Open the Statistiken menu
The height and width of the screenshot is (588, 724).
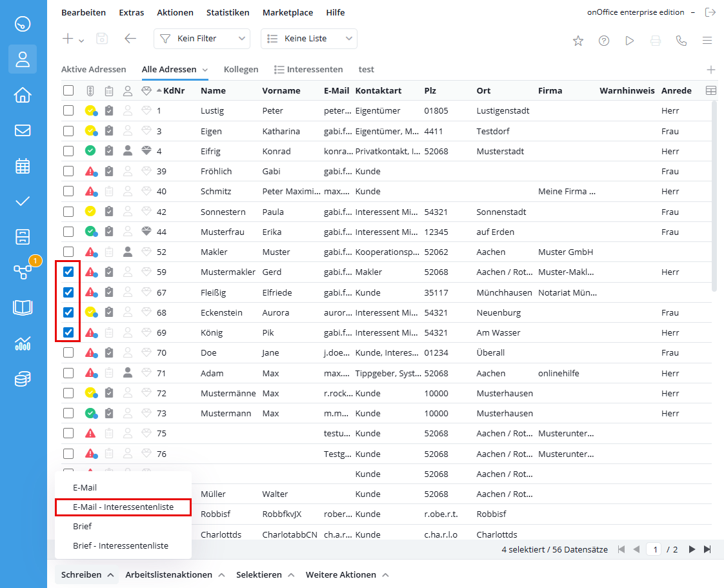pos(228,12)
